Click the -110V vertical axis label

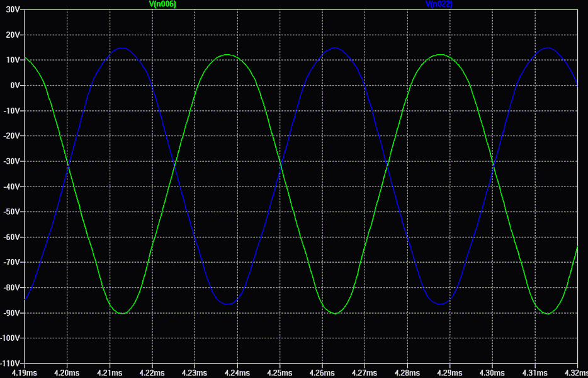[11, 364]
